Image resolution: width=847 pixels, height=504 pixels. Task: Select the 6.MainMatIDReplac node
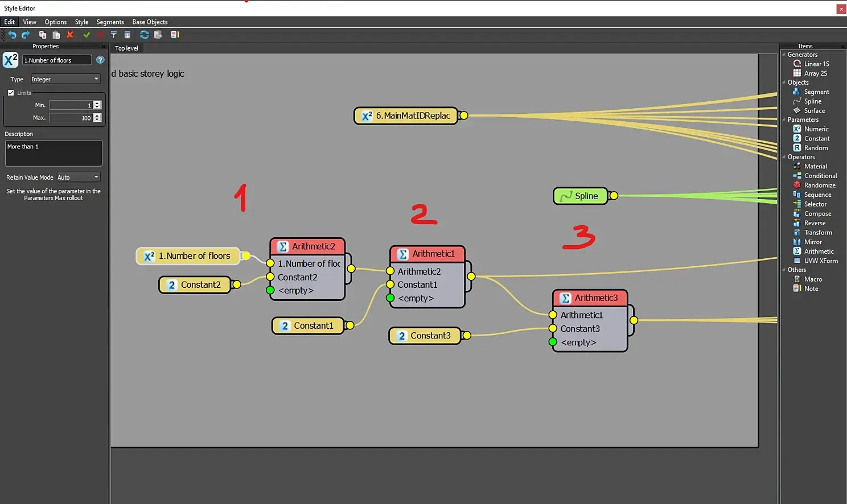click(406, 116)
